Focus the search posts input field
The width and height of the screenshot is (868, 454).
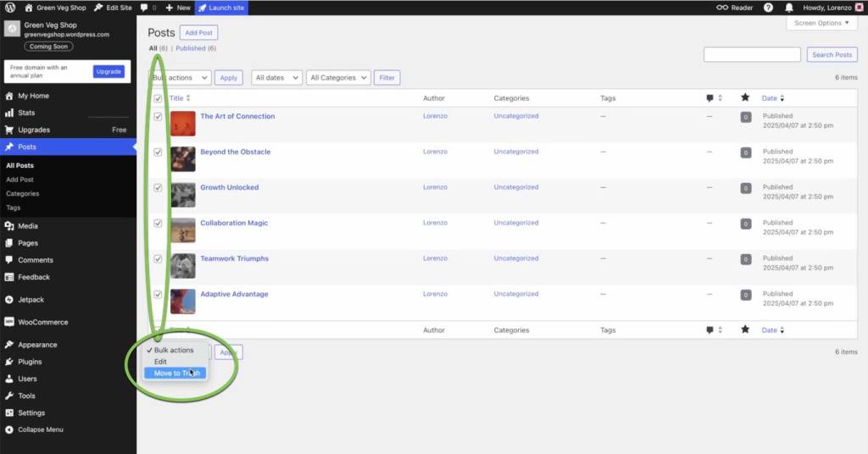point(752,55)
